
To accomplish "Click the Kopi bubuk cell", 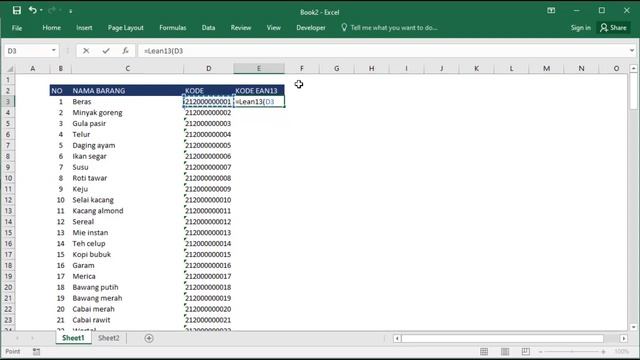I will coord(127,254).
